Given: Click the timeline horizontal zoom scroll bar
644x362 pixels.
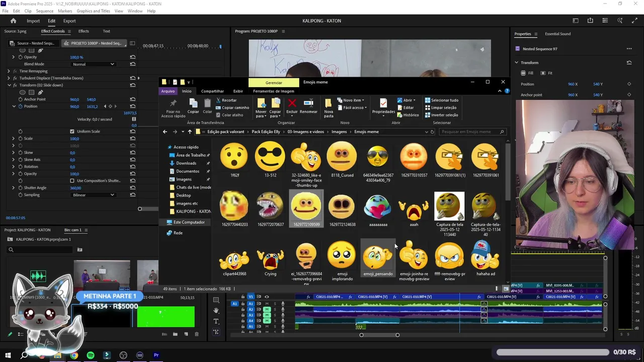Looking at the screenshot, I should pyautogui.click(x=379, y=335).
